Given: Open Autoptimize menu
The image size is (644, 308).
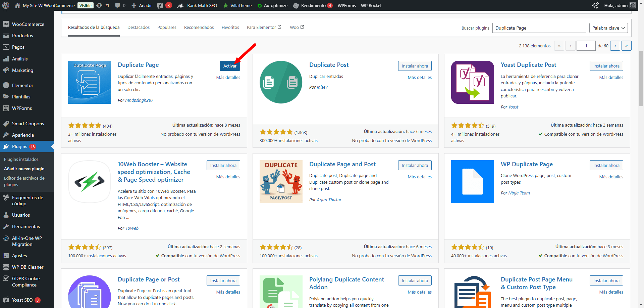Looking at the screenshot, I should tap(272, 5).
